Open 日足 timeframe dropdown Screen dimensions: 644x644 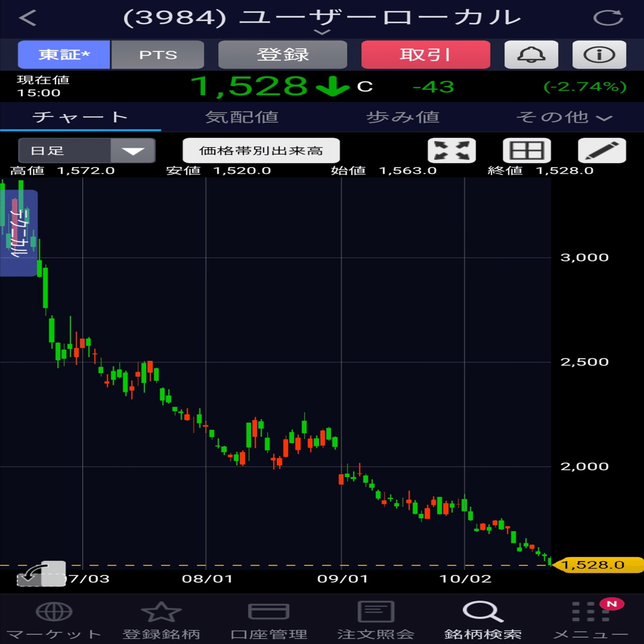coord(86,150)
